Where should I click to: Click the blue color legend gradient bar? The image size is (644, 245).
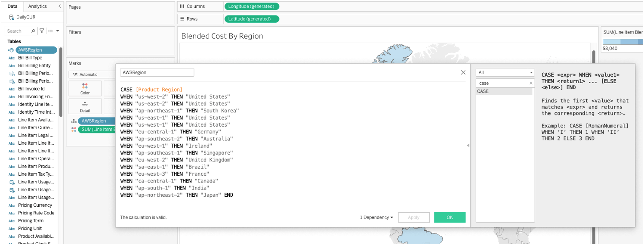tap(622, 42)
